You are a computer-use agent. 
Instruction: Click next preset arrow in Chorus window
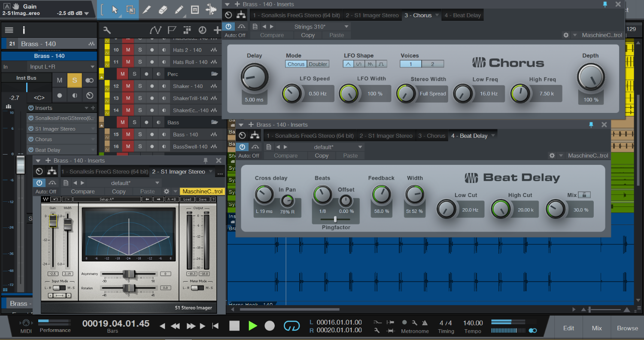[x=272, y=27]
